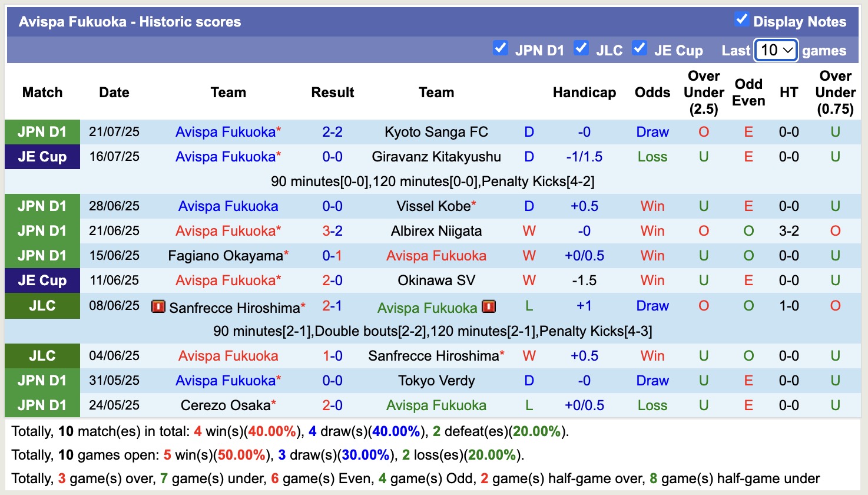Disable the JLC competition filter
Screen dimensions: 868x495
pos(581,49)
